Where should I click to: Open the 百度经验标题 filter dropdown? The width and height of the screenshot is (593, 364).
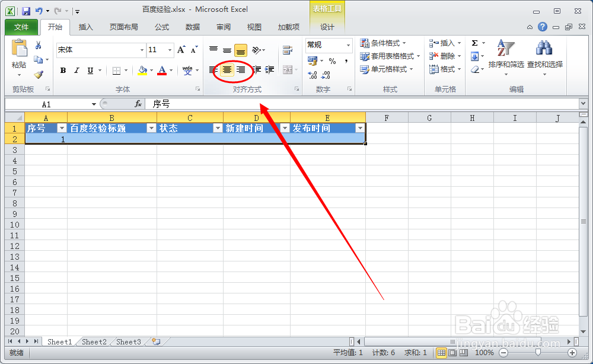tap(151, 128)
